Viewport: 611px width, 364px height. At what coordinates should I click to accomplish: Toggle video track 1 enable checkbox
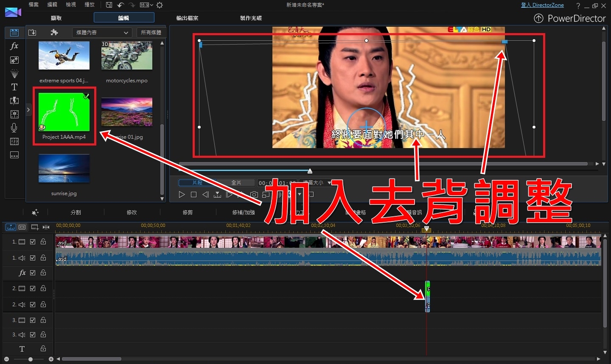(x=33, y=242)
